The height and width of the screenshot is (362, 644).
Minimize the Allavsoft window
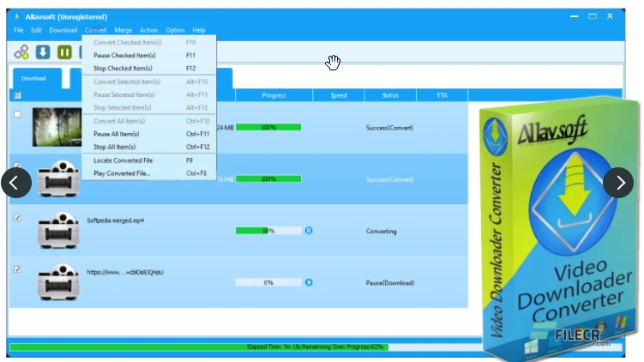575,16
